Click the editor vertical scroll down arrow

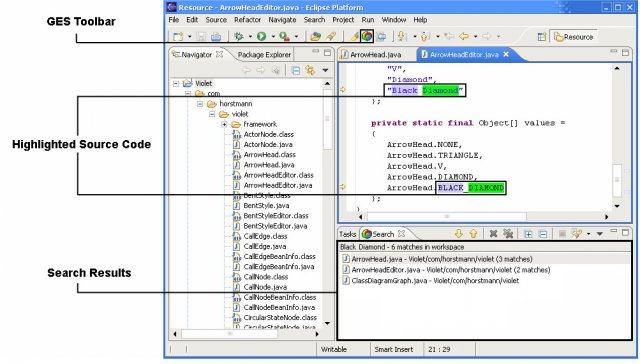[617, 206]
